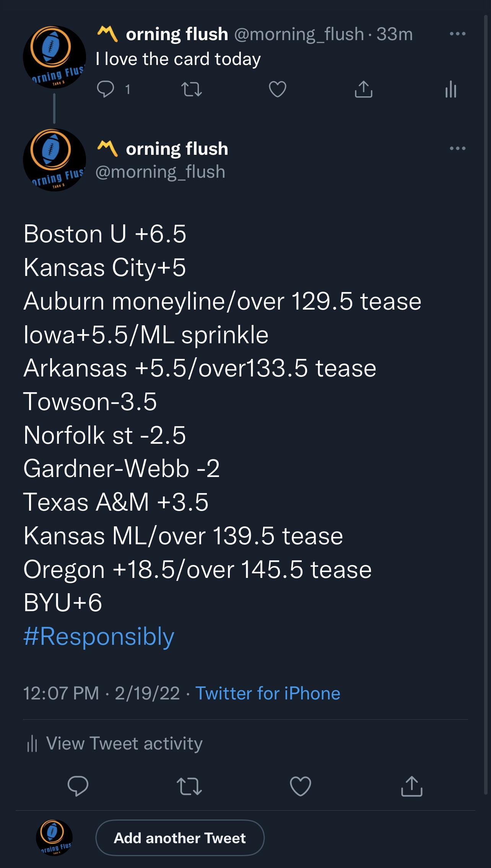Like the "I love the card today" tweet
Screen dimensions: 491x868
click(x=278, y=89)
